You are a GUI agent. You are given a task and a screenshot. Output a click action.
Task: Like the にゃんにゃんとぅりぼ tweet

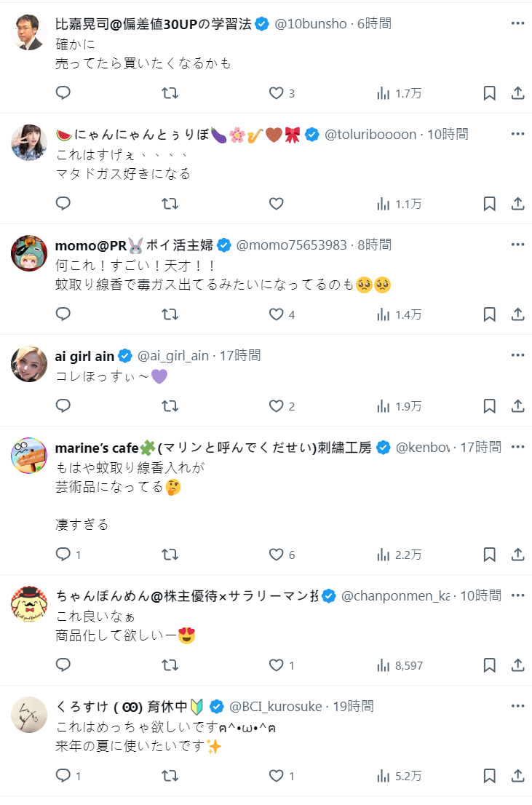(276, 204)
